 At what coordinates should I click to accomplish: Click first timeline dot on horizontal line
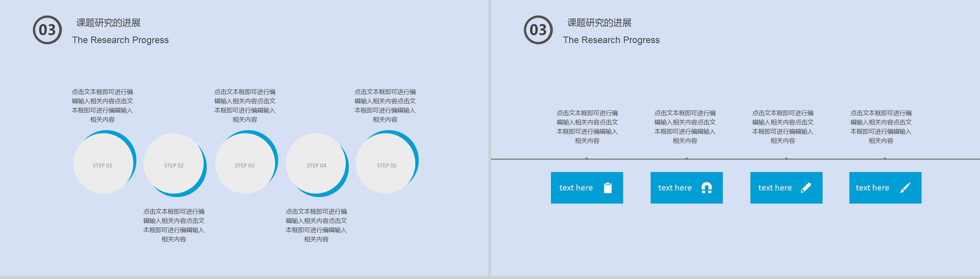[587, 159]
